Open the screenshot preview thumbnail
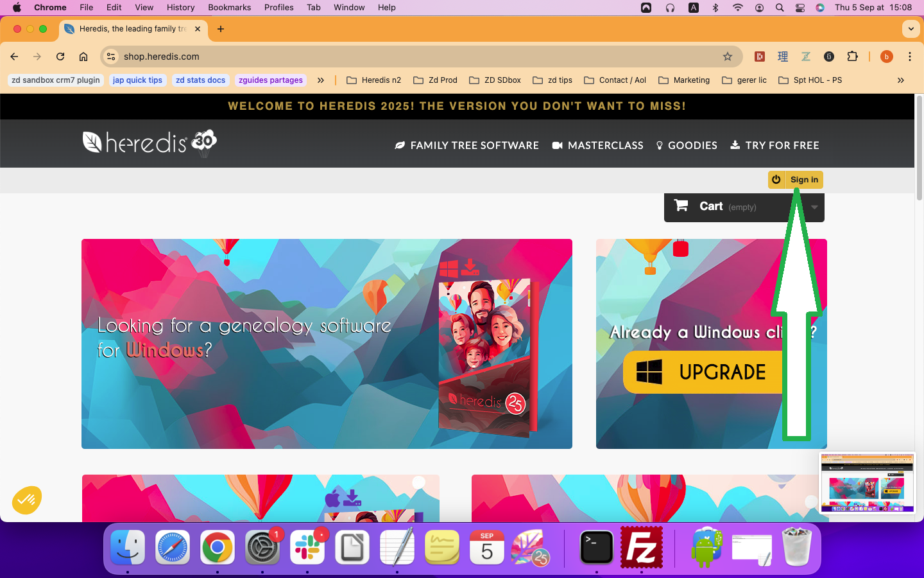The image size is (924, 578). pos(867,483)
